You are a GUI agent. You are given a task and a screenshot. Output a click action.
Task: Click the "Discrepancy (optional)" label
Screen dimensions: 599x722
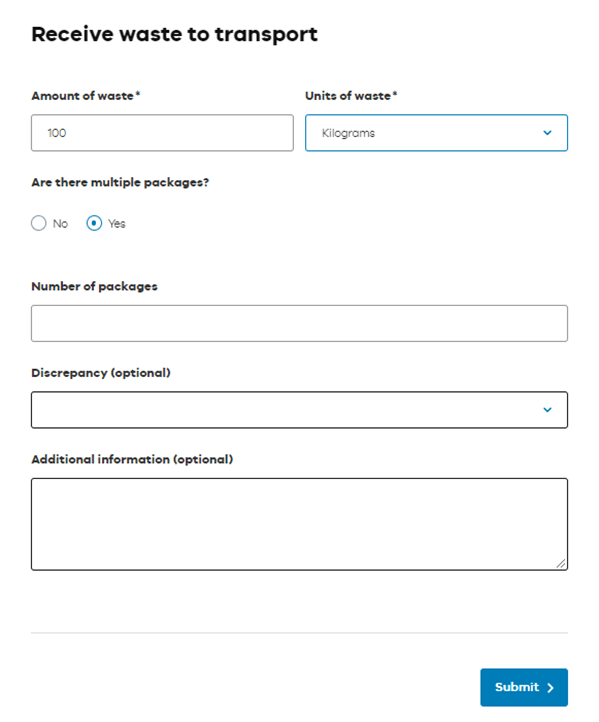(101, 373)
